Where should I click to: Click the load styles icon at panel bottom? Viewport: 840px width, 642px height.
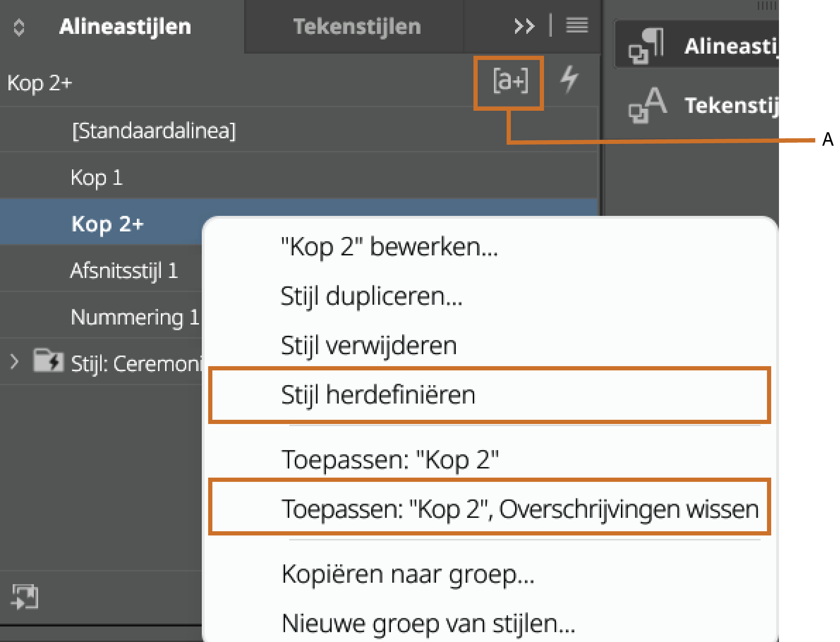[25, 596]
